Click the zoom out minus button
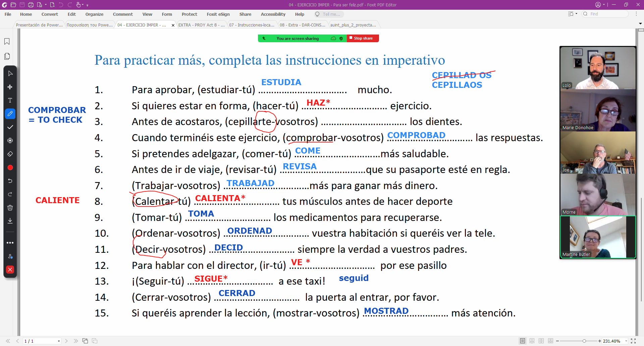This screenshot has height=346, width=644. (557, 341)
